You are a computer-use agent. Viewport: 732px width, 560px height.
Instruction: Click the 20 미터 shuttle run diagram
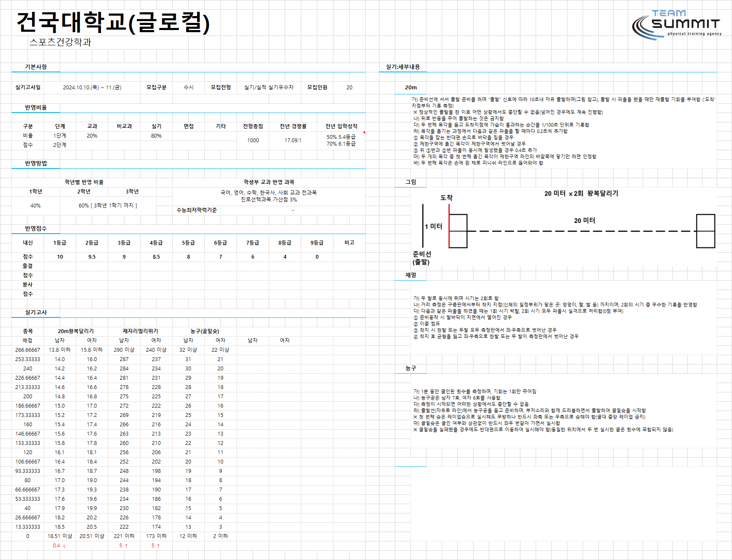[x=564, y=228]
